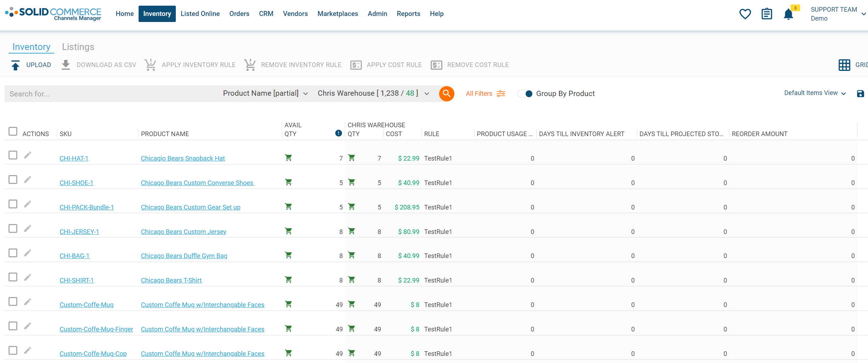Viewport: 868px width, 363px height.
Task: Open Chicago Bears Custom Jersey product link
Action: click(x=184, y=232)
